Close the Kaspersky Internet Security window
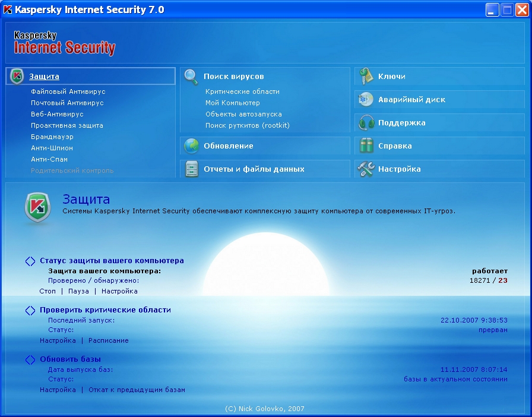This screenshot has width=532, height=417. coord(522,10)
